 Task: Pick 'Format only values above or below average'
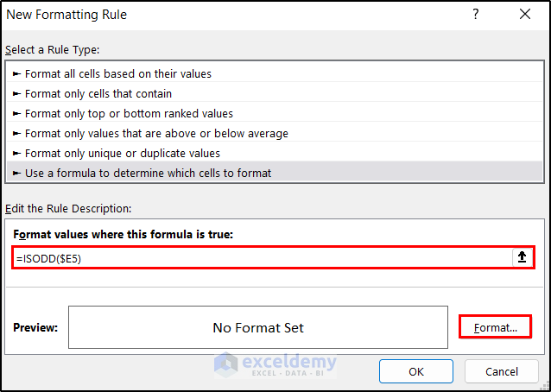click(156, 133)
